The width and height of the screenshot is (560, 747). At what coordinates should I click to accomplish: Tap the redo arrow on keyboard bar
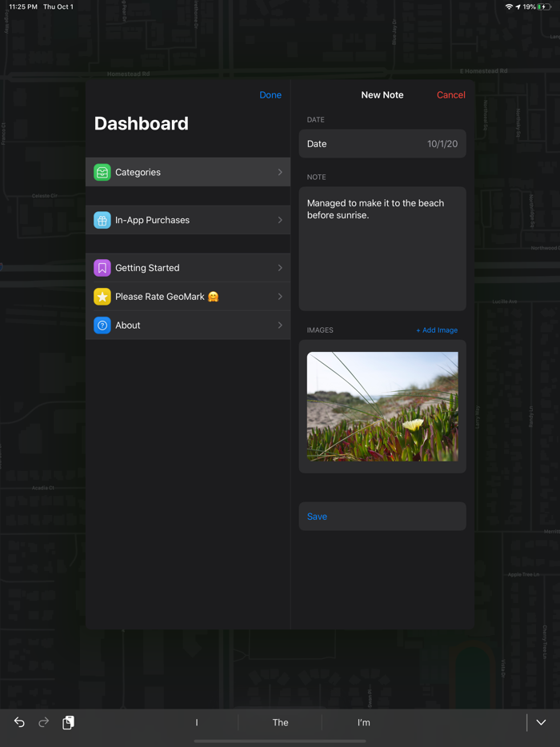coord(43,722)
